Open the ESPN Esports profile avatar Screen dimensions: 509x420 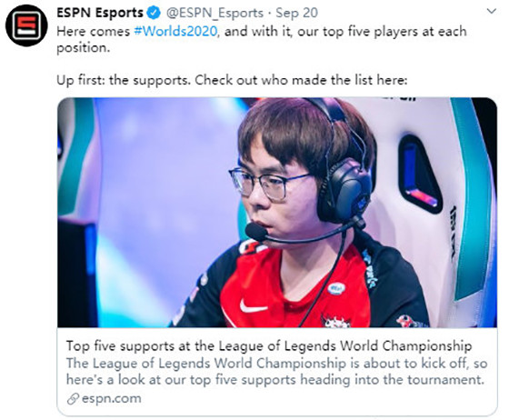[x=26, y=25]
